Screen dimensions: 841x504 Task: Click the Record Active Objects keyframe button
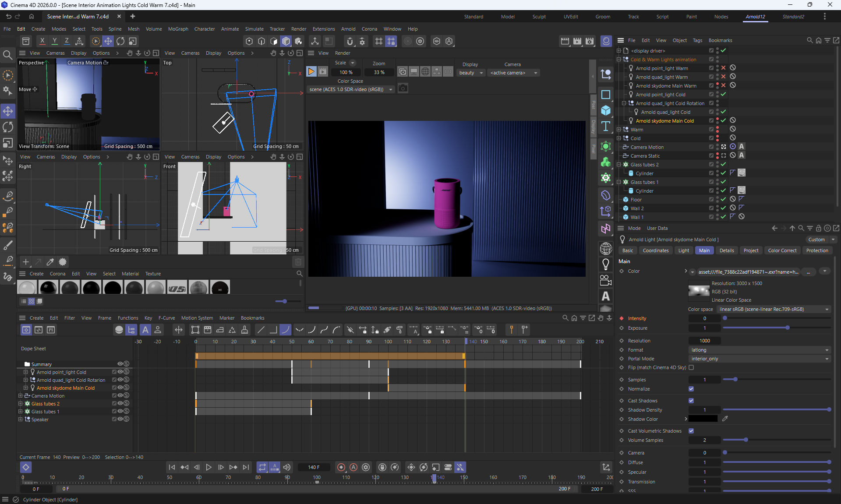click(x=341, y=467)
